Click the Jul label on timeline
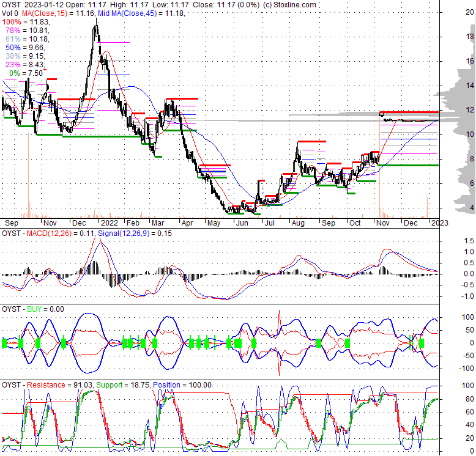 [x=270, y=223]
